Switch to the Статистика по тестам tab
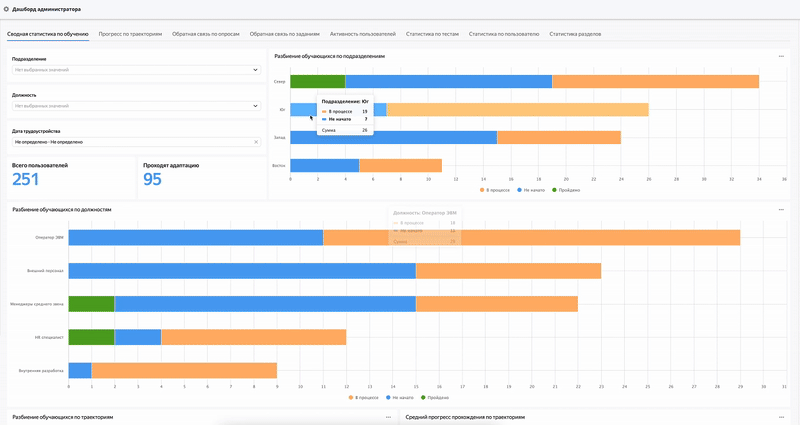This screenshot has width=800, height=425. [432, 34]
